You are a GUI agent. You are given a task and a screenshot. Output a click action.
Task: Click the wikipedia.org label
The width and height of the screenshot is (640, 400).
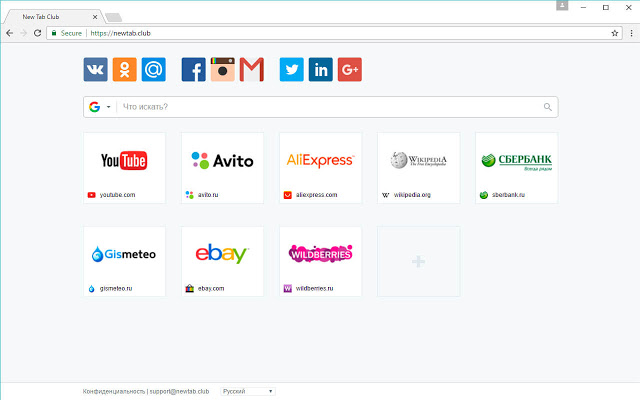412,195
